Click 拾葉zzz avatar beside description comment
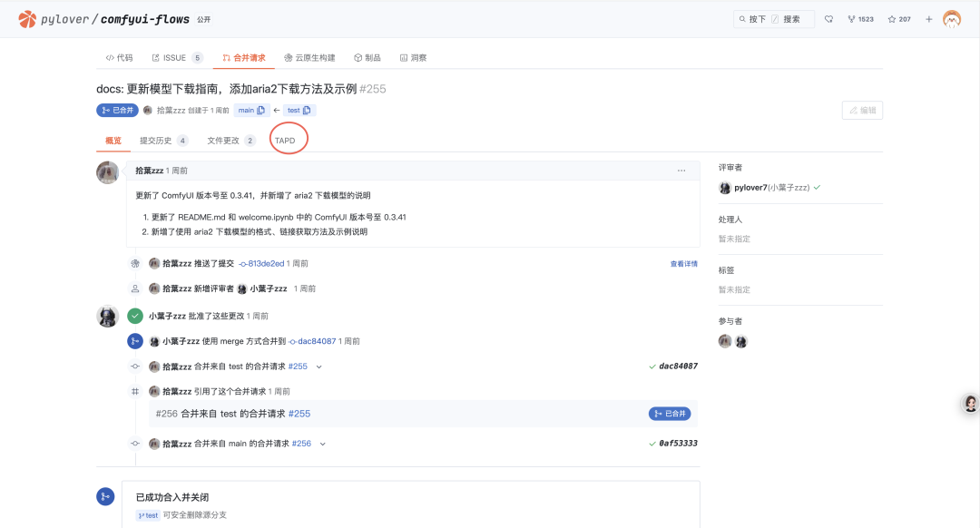 point(107,172)
